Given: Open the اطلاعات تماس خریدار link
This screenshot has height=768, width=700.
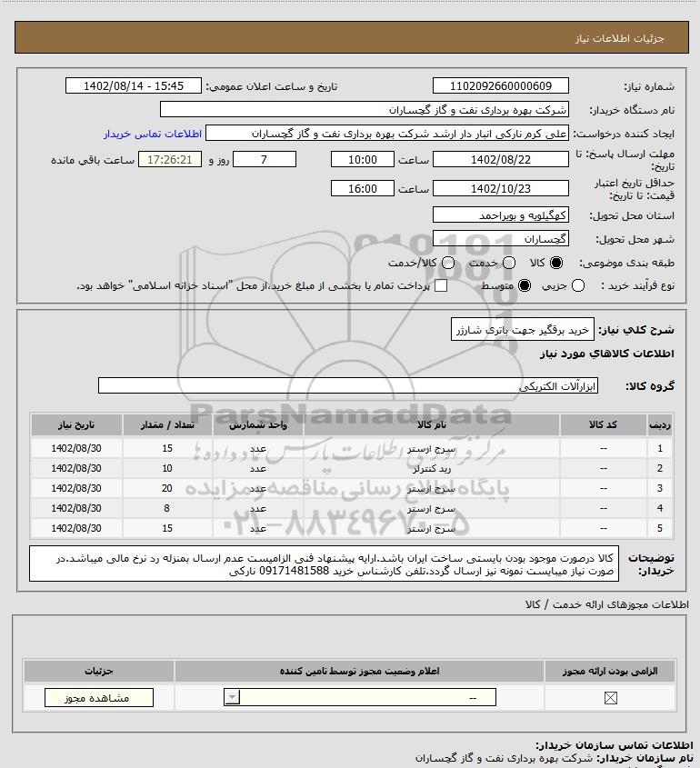Looking at the screenshot, I should [x=153, y=134].
